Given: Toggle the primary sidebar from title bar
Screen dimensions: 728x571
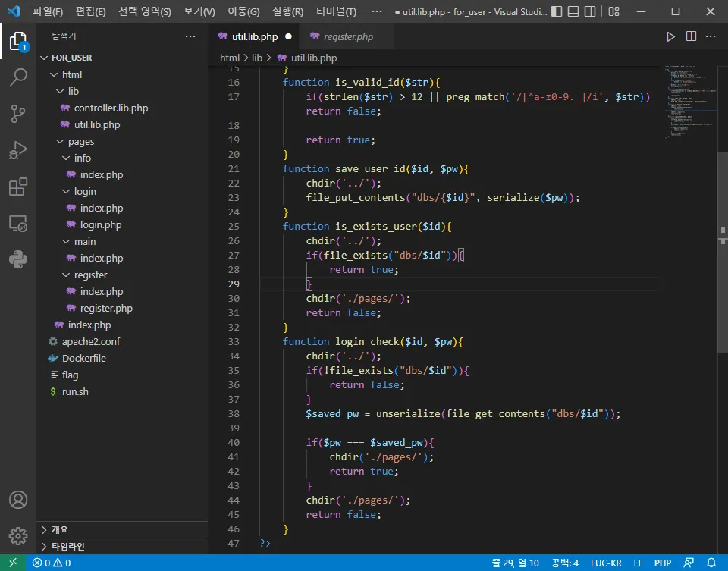Looking at the screenshot, I should click(557, 11).
